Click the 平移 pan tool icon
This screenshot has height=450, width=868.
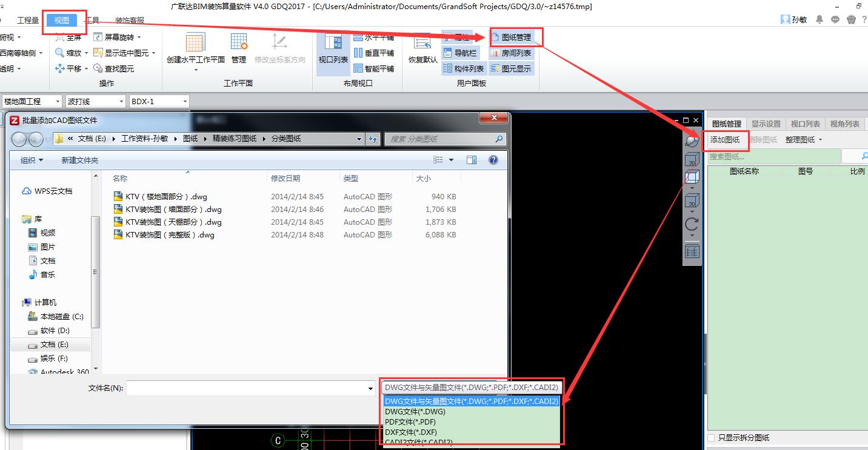tap(60, 69)
